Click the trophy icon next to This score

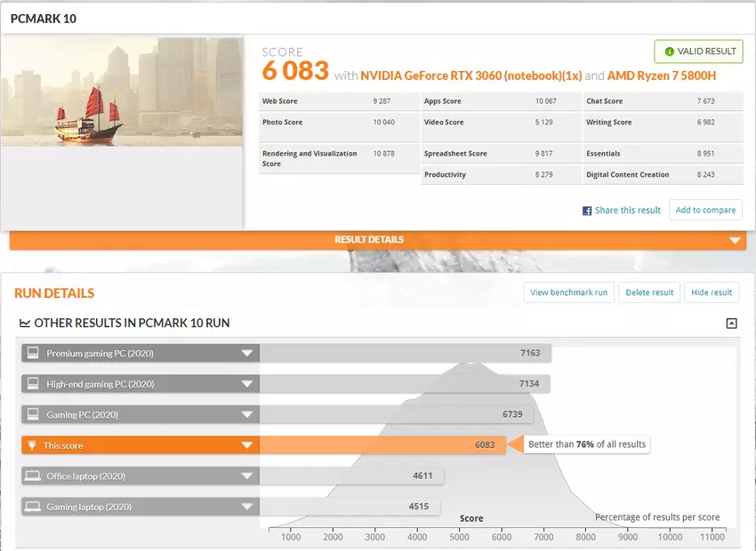(x=33, y=446)
